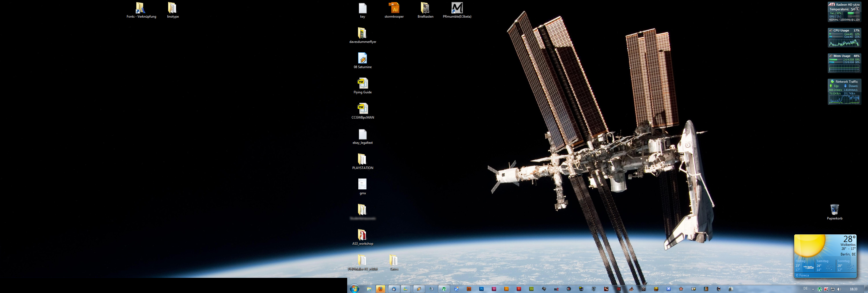Open the AS3_workshop folder
Viewport: 868px width, 293px height.
point(363,237)
